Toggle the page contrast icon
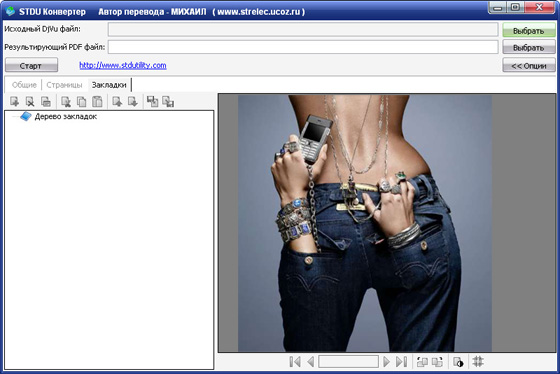This screenshot has height=374, width=560. (x=458, y=362)
